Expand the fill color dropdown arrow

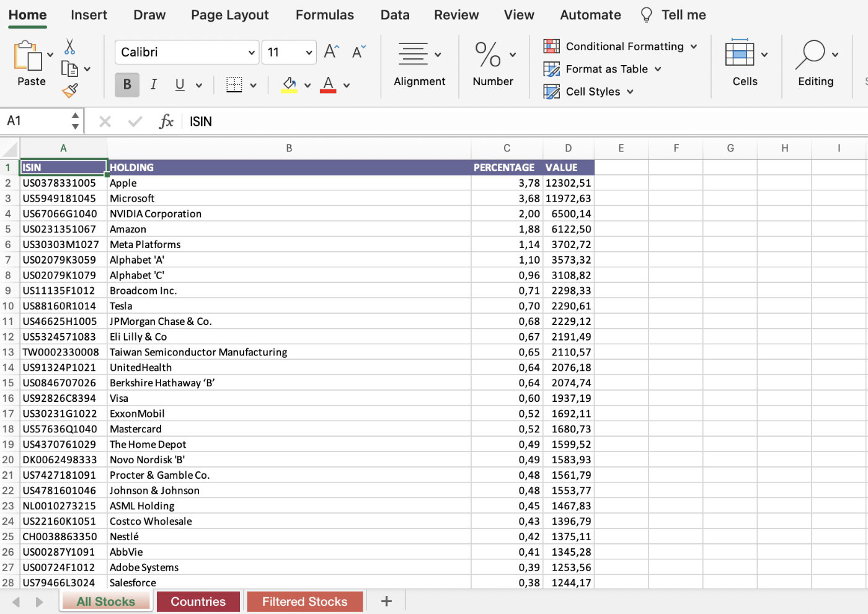(x=308, y=85)
